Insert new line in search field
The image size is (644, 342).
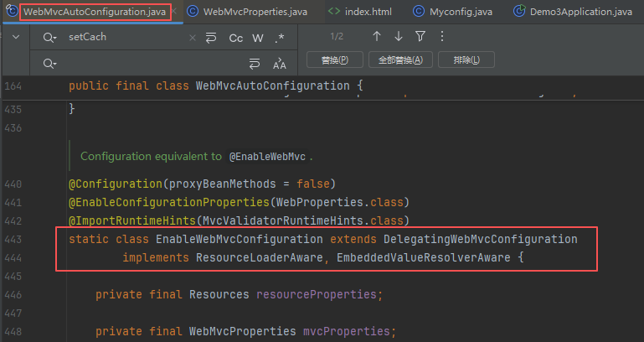point(211,38)
